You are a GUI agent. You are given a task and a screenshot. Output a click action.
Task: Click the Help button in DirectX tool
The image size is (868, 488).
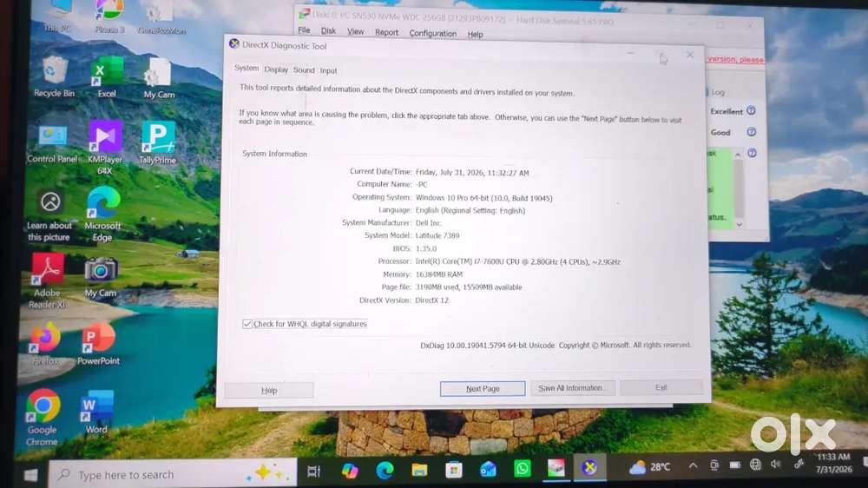(x=269, y=391)
